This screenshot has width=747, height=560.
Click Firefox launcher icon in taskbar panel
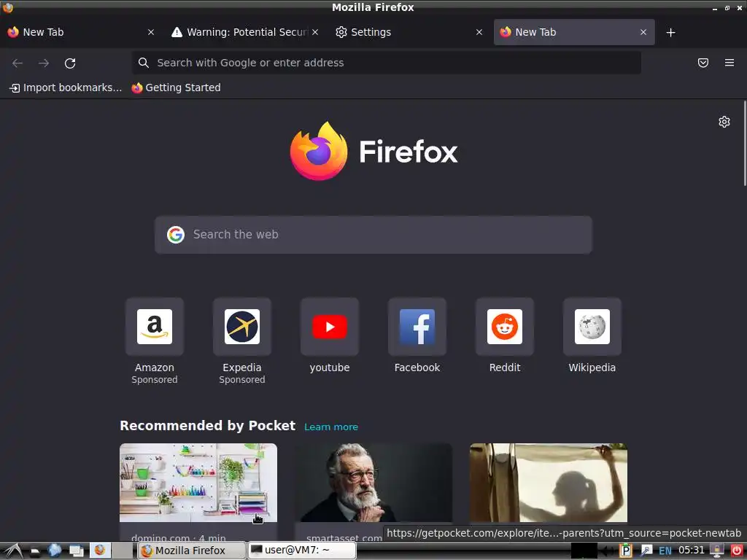pos(99,551)
